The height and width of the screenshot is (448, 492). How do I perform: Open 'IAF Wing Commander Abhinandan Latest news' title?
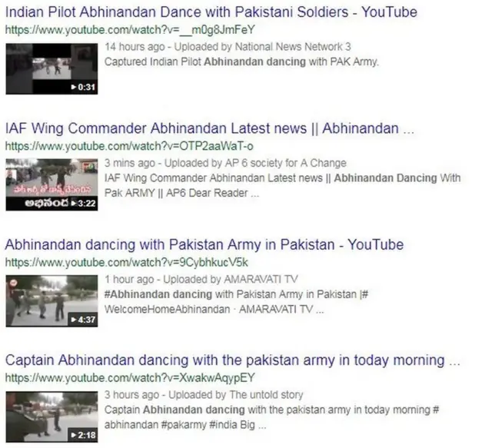[x=210, y=128]
